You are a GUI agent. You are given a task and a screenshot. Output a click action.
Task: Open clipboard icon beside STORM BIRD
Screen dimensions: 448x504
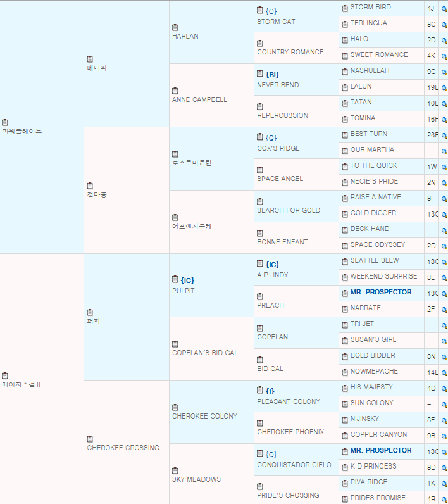click(345, 8)
